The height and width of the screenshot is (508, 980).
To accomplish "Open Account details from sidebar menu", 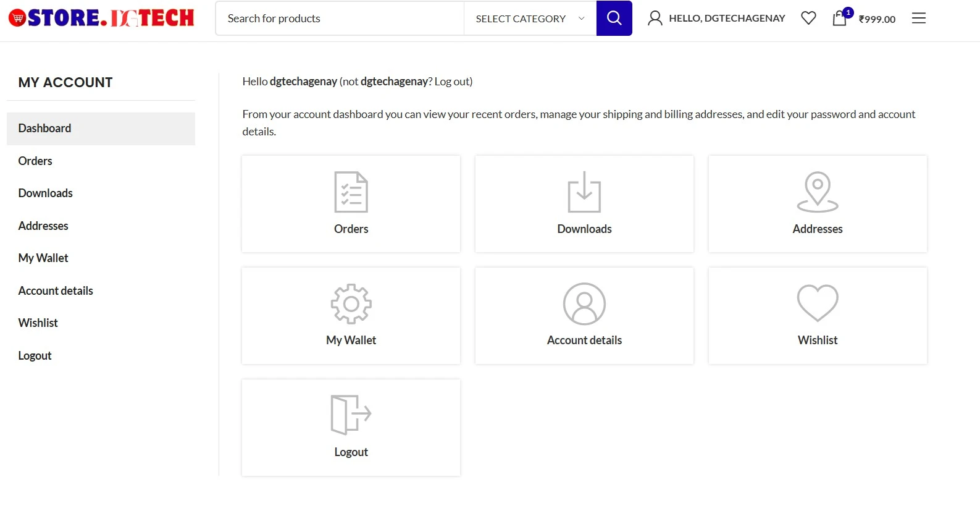I will [x=56, y=291].
